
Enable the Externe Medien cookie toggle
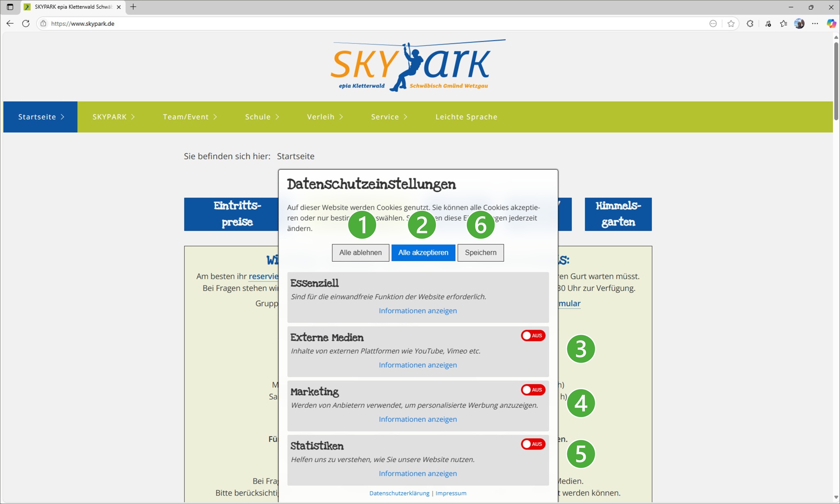tap(533, 335)
